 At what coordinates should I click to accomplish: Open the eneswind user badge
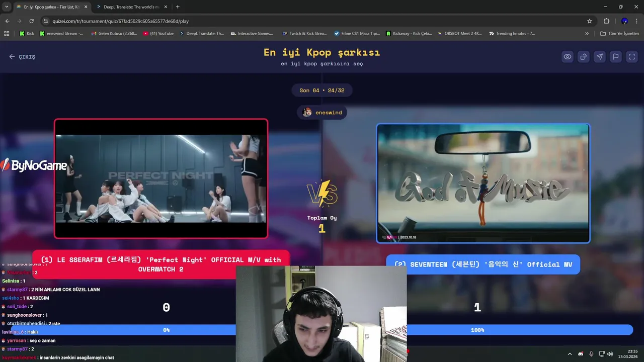coord(322,113)
